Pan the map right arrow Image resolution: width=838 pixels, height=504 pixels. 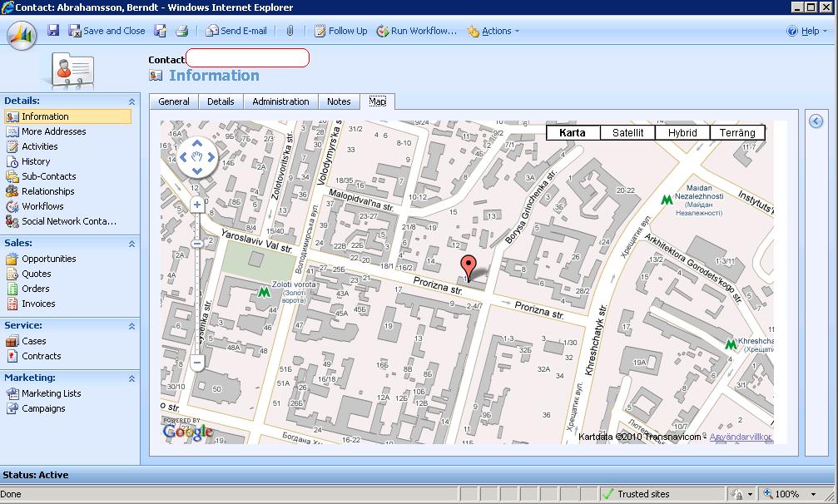click(x=211, y=157)
